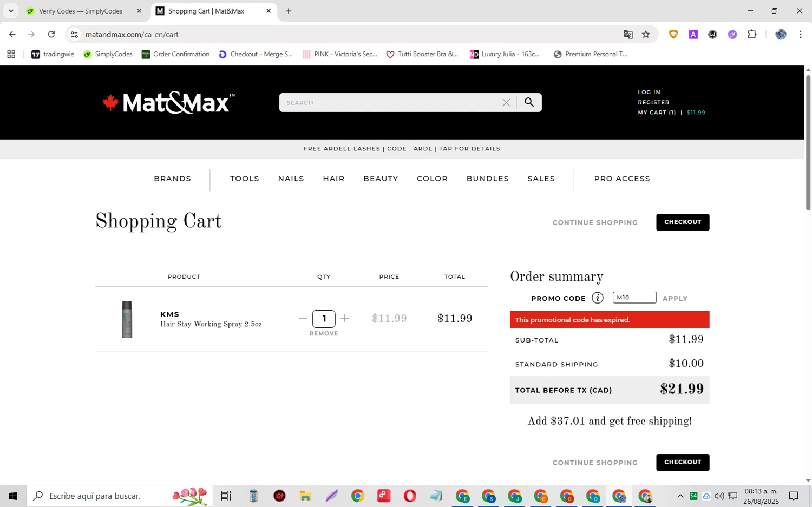Open the Tutti Booster Bra bookmark

click(x=422, y=54)
